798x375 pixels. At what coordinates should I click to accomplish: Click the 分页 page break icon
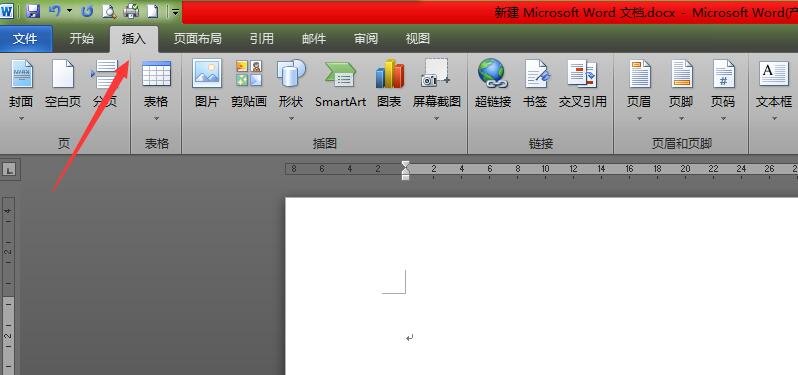click(104, 74)
